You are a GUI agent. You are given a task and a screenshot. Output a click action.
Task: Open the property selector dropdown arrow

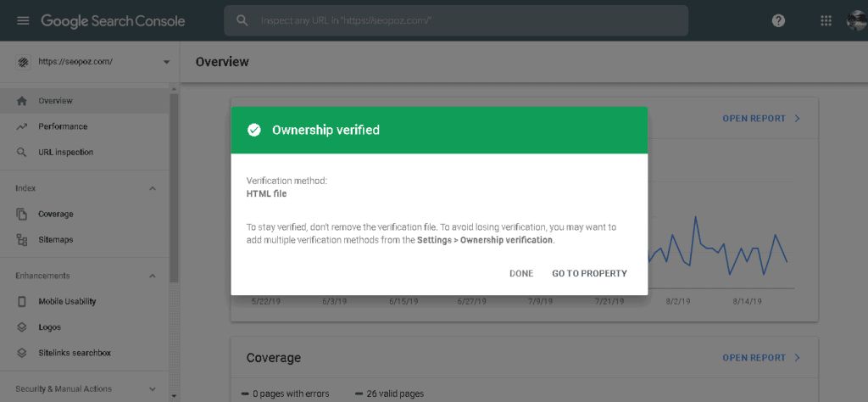[x=166, y=62]
